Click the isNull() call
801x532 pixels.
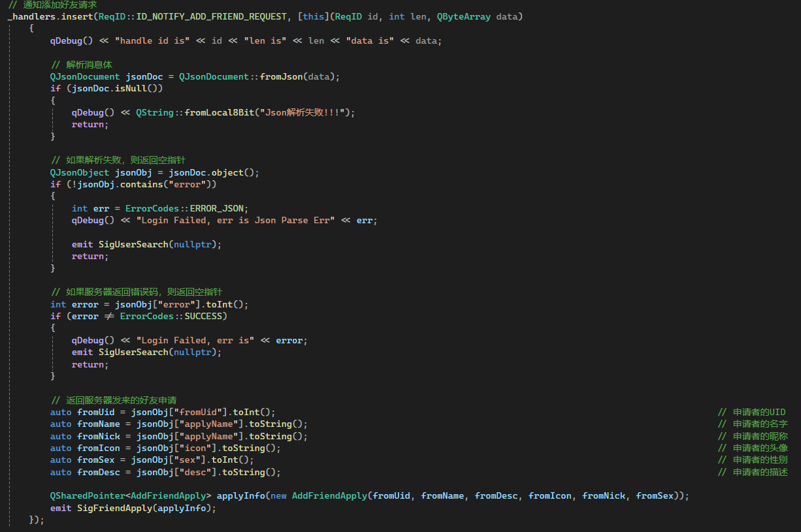137,88
